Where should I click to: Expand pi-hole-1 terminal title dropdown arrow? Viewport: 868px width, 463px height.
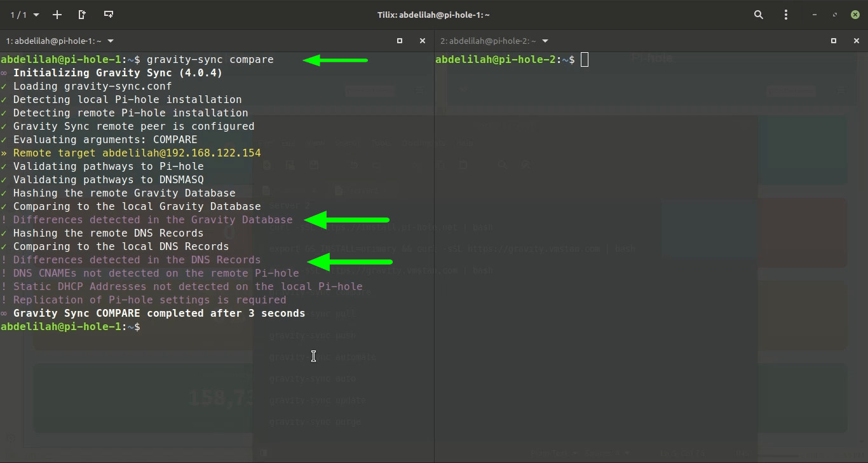[x=111, y=41]
